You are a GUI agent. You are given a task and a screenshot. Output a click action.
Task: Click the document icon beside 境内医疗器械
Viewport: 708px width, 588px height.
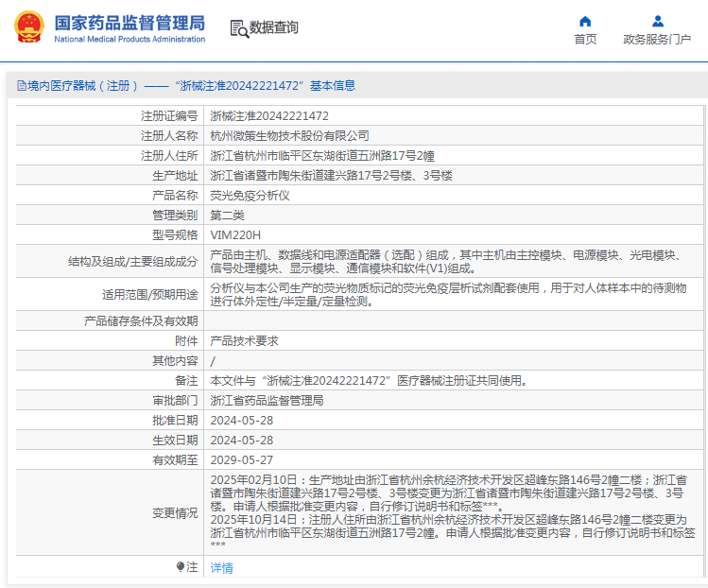pos(21,85)
